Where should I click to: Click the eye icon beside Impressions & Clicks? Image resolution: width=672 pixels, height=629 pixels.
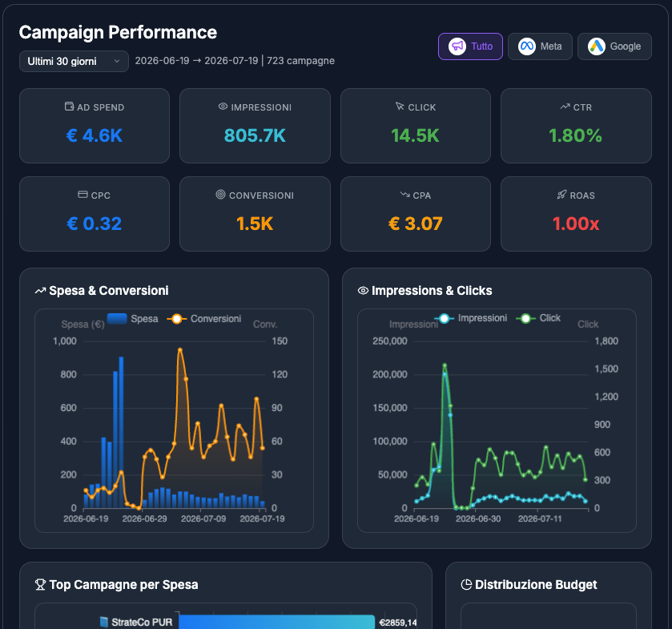coord(363,291)
